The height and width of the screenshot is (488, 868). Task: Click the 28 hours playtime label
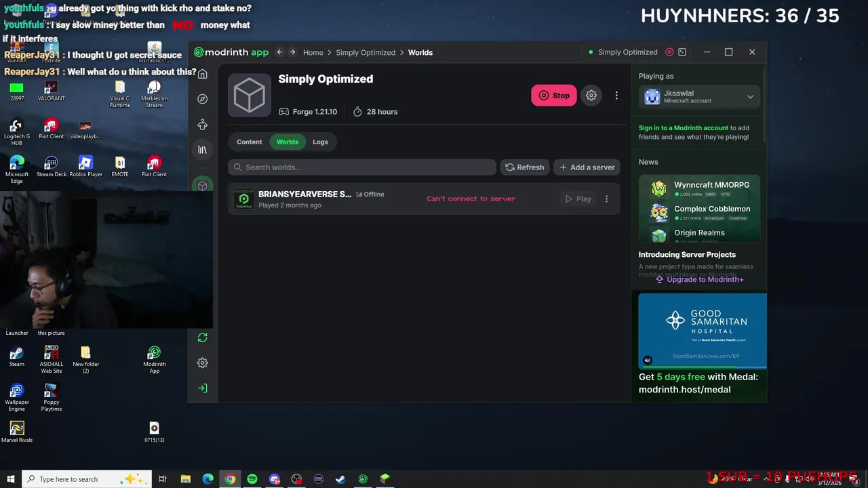click(375, 112)
